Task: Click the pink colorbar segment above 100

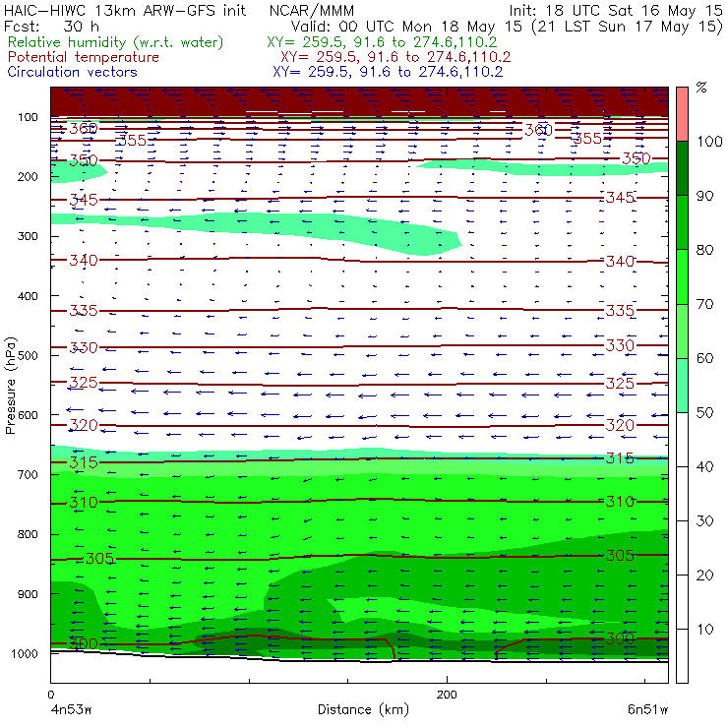Action: 682,114
